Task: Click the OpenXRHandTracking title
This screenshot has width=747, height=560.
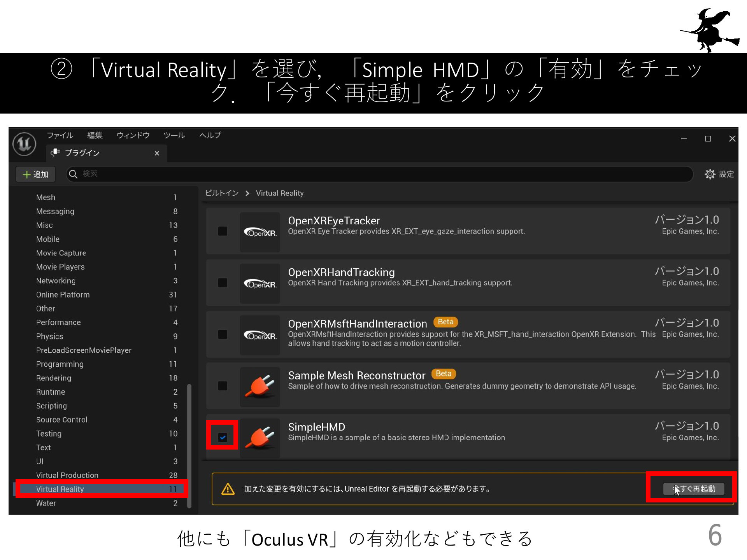Action: tap(341, 272)
